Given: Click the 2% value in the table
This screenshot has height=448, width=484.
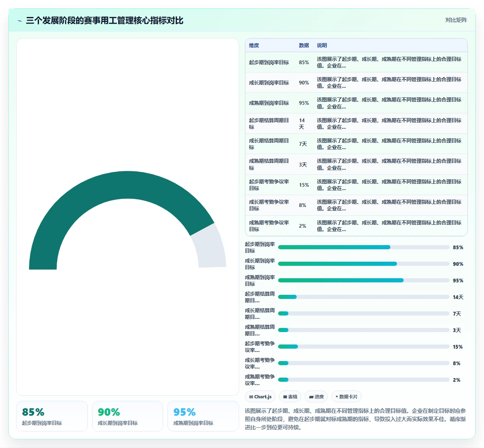Looking at the screenshot, I should pyautogui.click(x=302, y=226).
